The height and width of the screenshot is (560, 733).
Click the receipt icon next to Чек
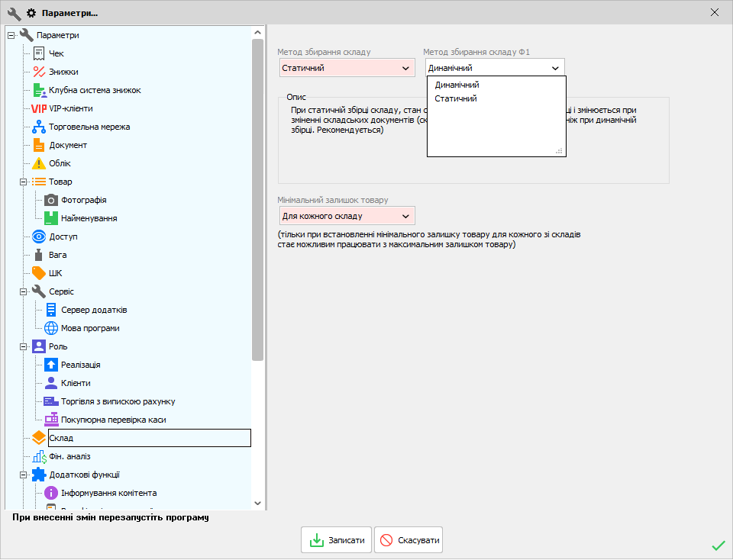tap(39, 53)
